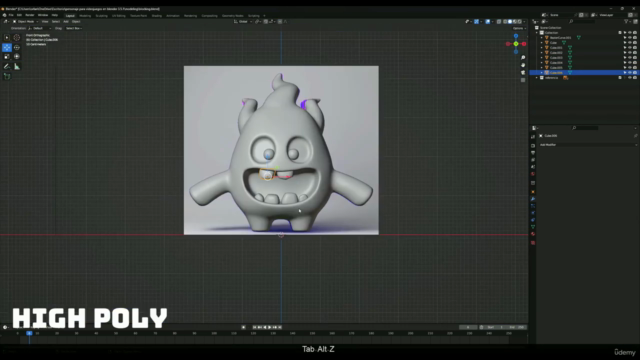Select the Annotate tool
Viewport: 640px width, 360px height.
[7, 67]
